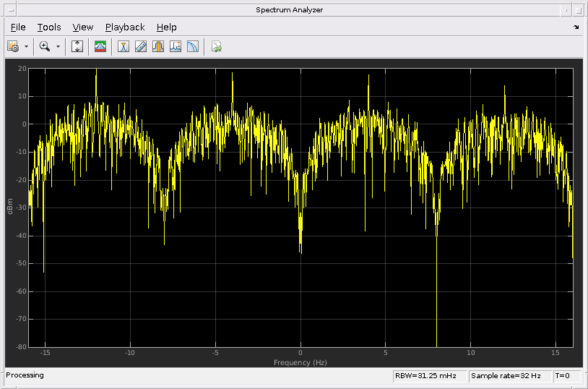Open the Spectrum Settings panel
Image resolution: width=588 pixels, height=389 pixels.
pos(13,46)
